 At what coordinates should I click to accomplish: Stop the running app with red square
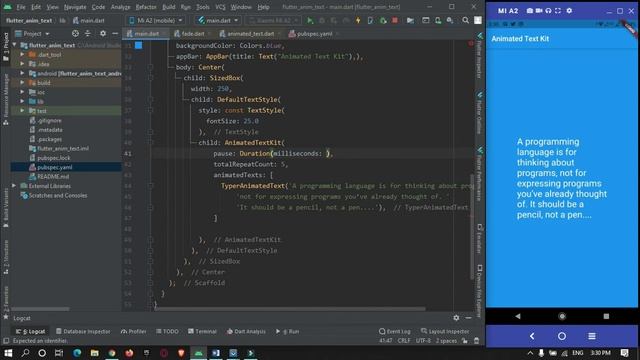point(395,20)
